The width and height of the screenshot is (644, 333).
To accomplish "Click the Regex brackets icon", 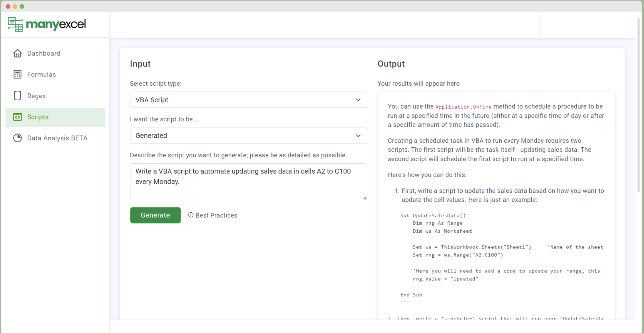I will click(17, 95).
